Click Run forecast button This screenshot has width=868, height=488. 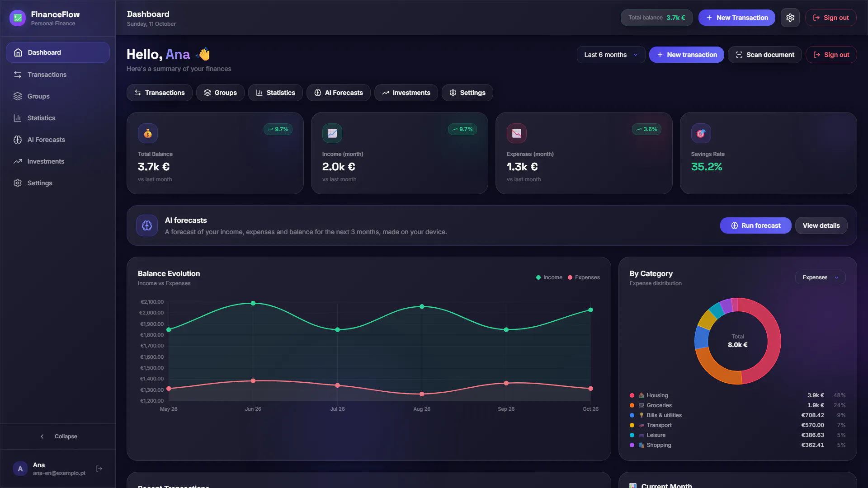pyautogui.click(x=755, y=225)
